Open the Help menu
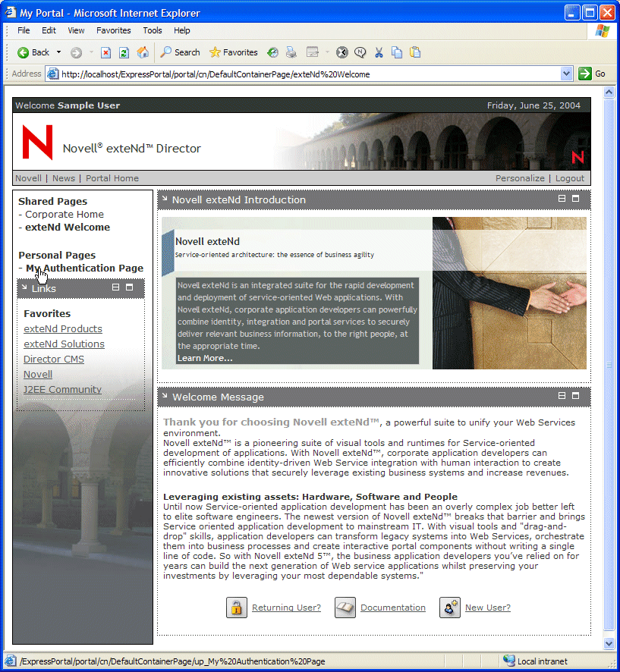 point(182,30)
